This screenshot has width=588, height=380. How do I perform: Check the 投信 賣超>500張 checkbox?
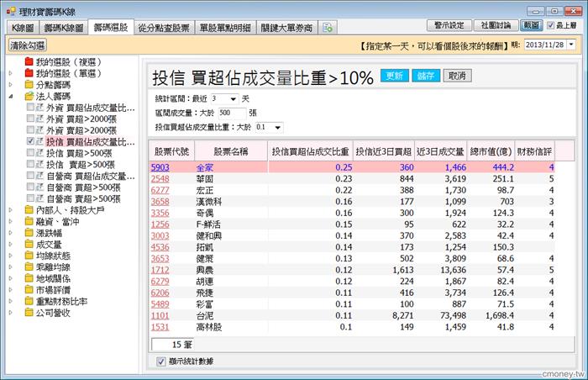coord(30,164)
